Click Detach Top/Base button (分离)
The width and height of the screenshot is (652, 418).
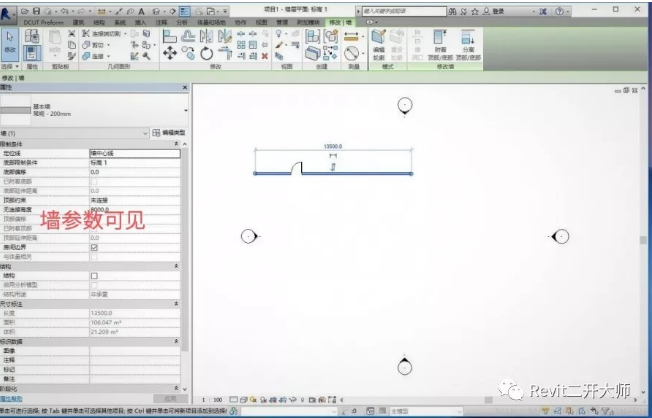pos(468,44)
